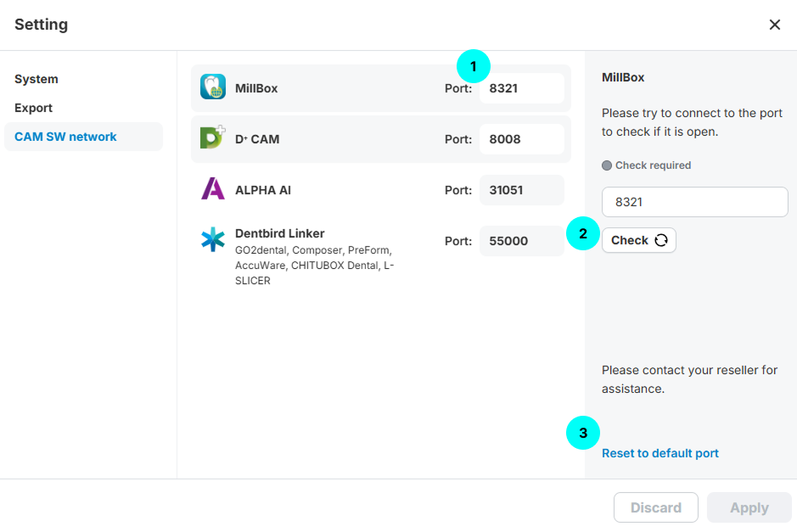This screenshot has height=532, width=797.
Task: Select the CAM SW network tab
Action: (x=65, y=137)
